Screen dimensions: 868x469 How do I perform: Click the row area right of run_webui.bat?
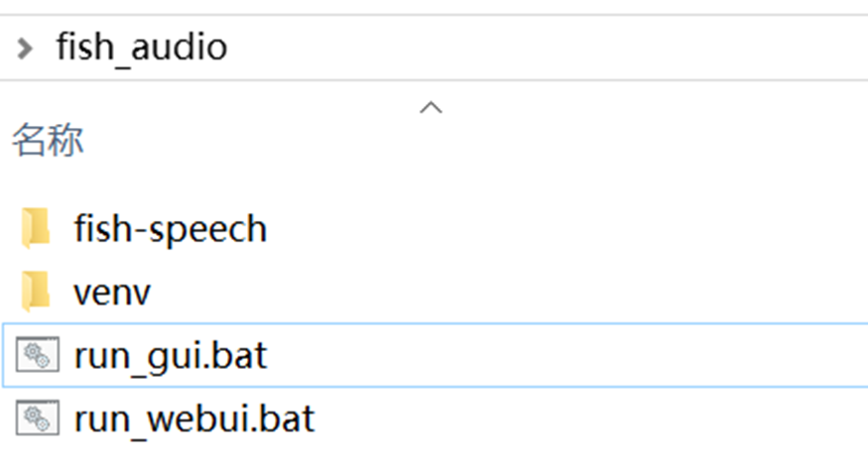click(x=592, y=418)
